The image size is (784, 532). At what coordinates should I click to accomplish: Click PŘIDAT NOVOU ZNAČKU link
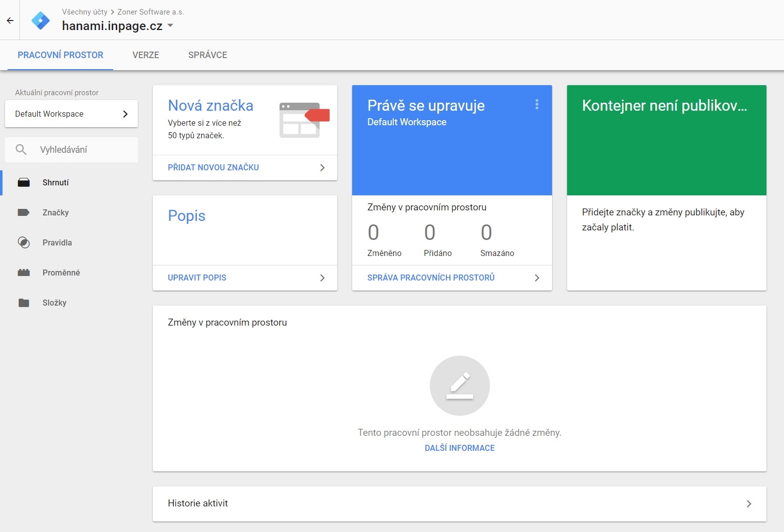213,167
